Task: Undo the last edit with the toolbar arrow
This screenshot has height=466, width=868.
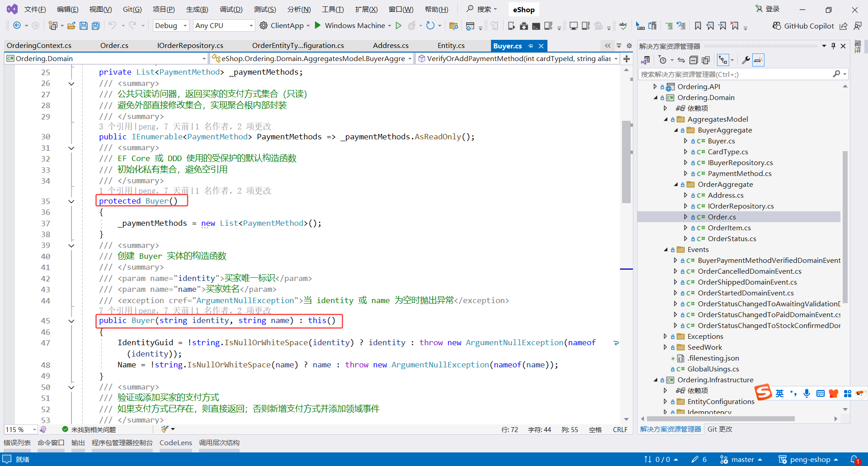Action: tap(113, 26)
